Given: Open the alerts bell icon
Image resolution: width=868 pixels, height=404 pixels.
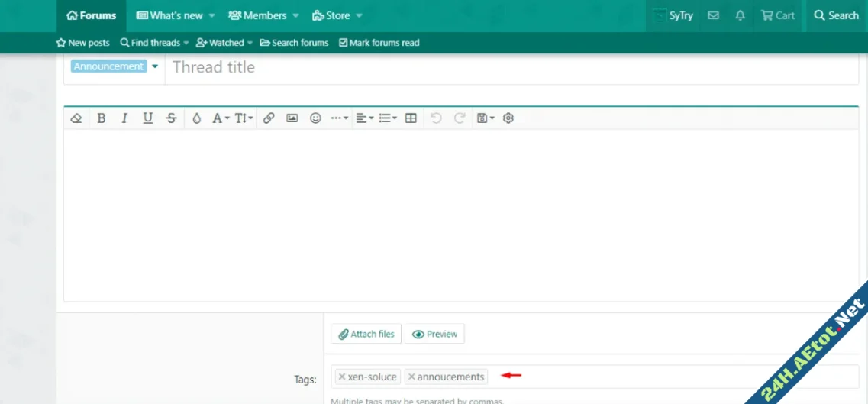Looking at the screenshot, I should [x=740, y=15].
